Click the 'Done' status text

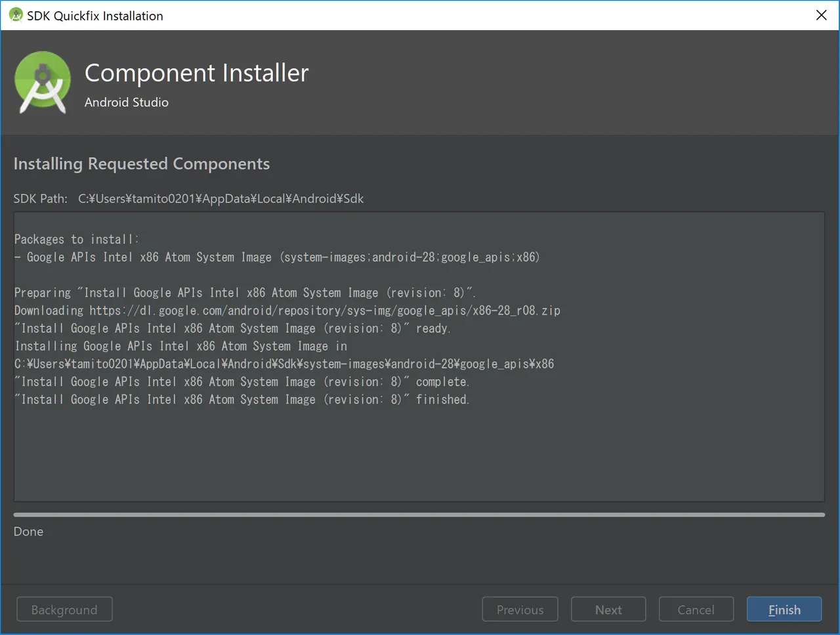coord(28,531)
